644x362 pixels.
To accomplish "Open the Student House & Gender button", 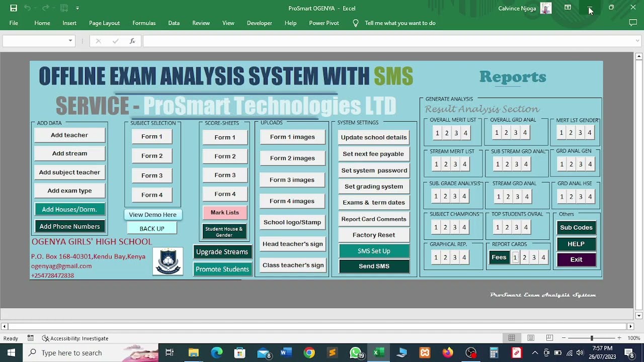I will pos(224,232).
